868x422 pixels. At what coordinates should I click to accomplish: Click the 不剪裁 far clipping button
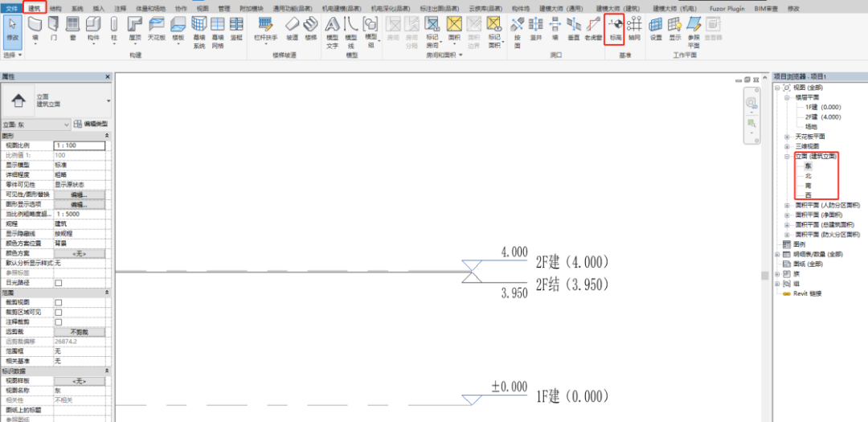[79, 332]
